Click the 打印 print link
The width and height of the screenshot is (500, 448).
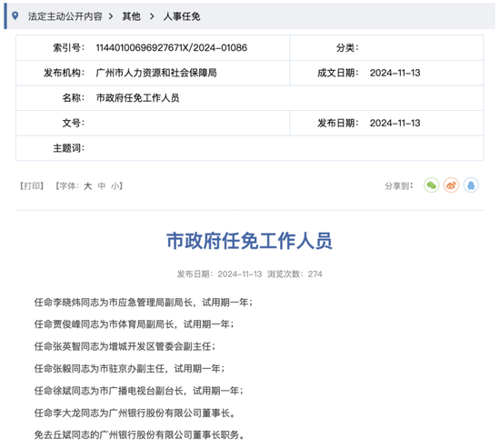32,186
